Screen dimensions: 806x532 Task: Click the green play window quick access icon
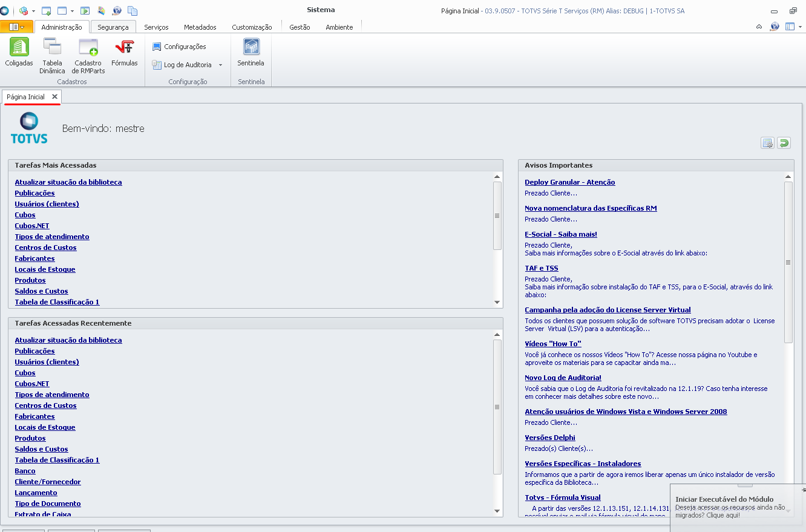(85, 11)
